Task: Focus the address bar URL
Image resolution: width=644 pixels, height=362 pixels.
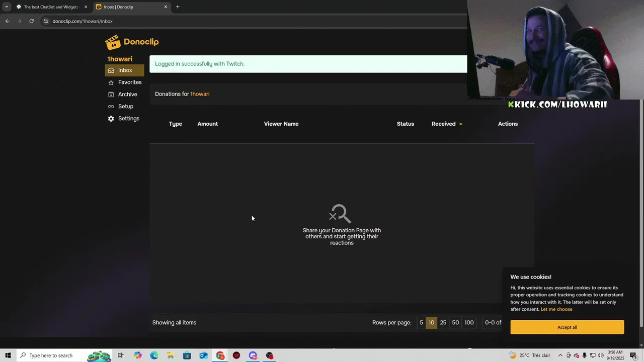Action: pyautogui.click(x=83, y=21)
